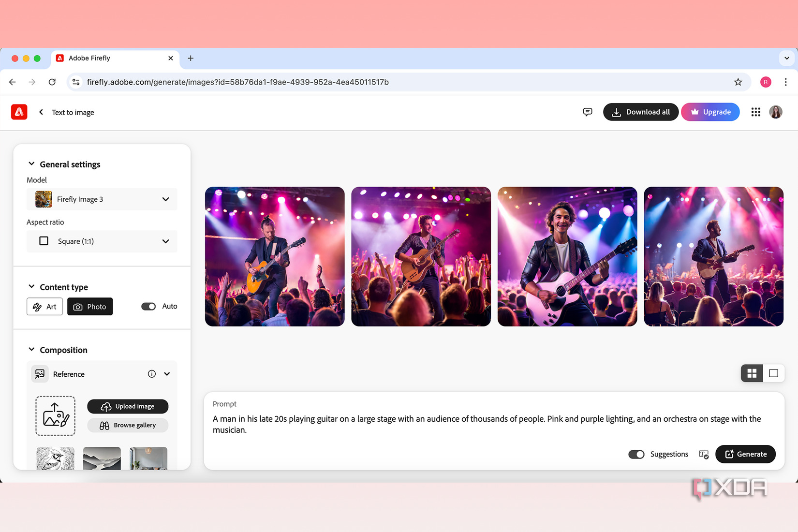The width and height of the screenshot is (798, 532).
Task: Click the Upload image button
Action: (128, 407)
